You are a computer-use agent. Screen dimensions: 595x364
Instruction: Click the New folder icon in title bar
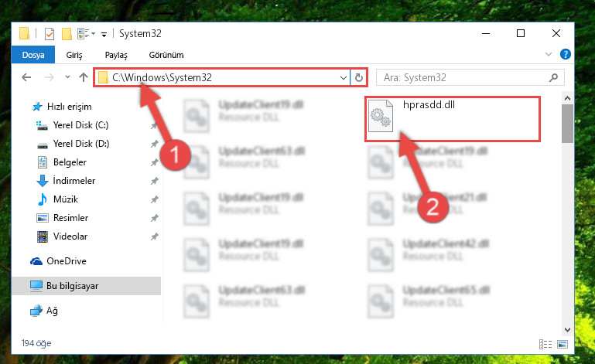point(67,34)
